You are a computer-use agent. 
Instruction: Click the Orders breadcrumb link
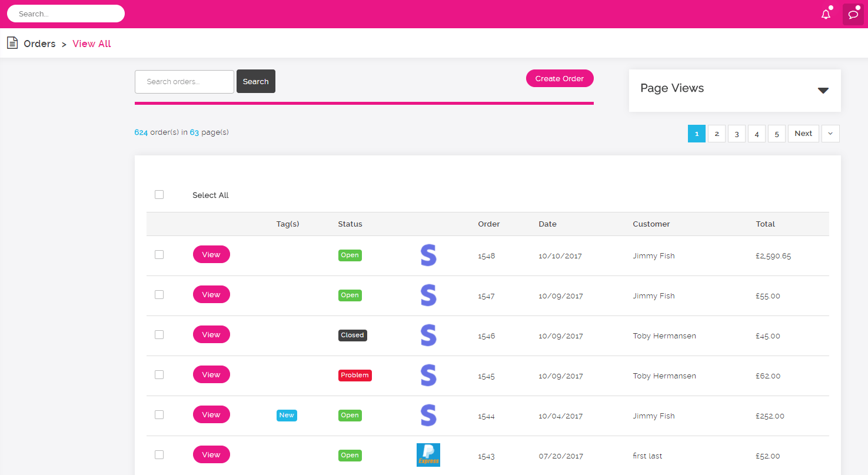pos(39,44)
